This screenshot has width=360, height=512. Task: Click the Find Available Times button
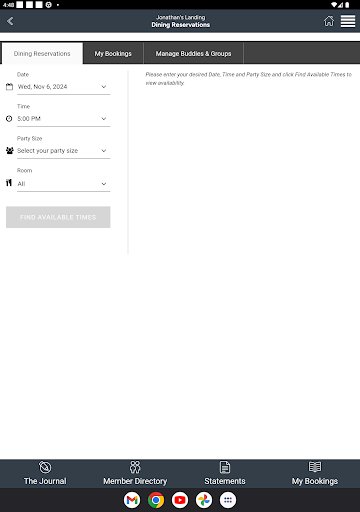tap(58, 217)
